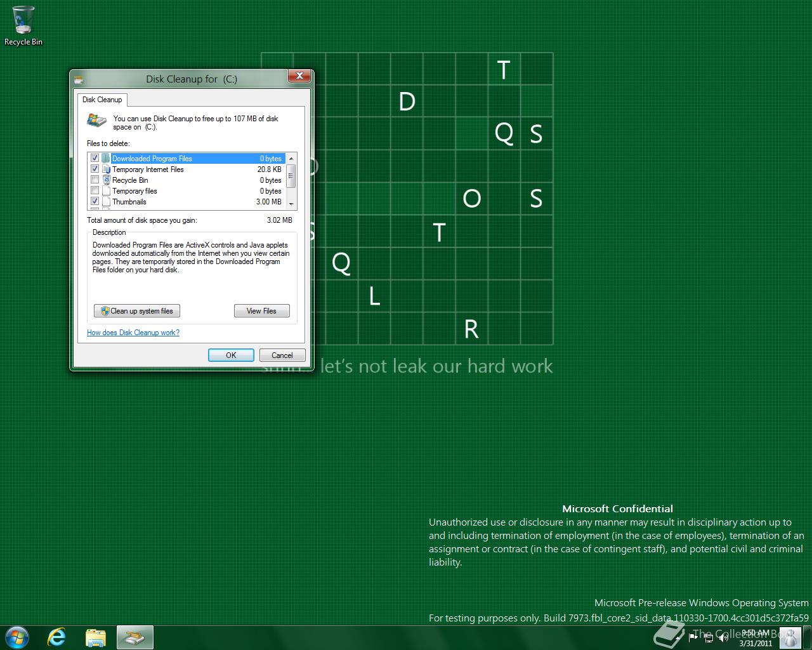Screen dimensions: 812x650
Task: Click the 3.00 MB size value
Action: coord(269,202)
